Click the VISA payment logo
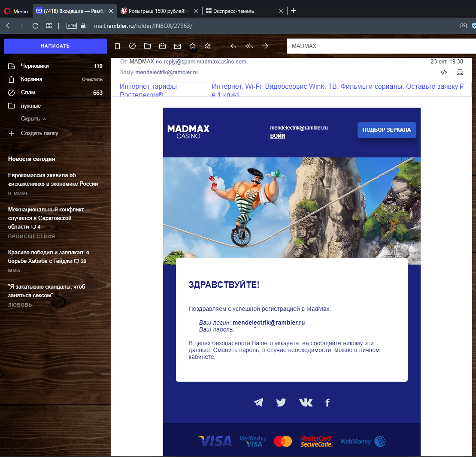 tap(215, 441)
